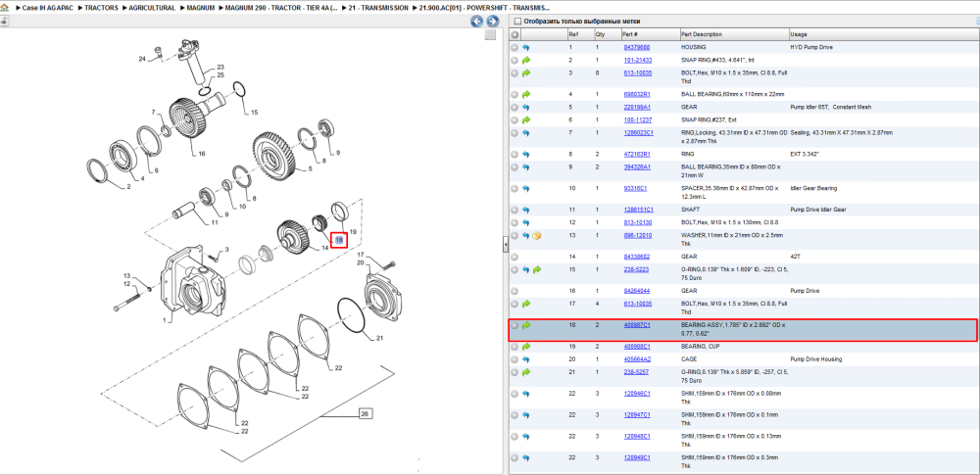The width and height of the screenshot is (980, 475).
Task: Click blue arrow for SPACER row
Action: (x=525, y=188)
